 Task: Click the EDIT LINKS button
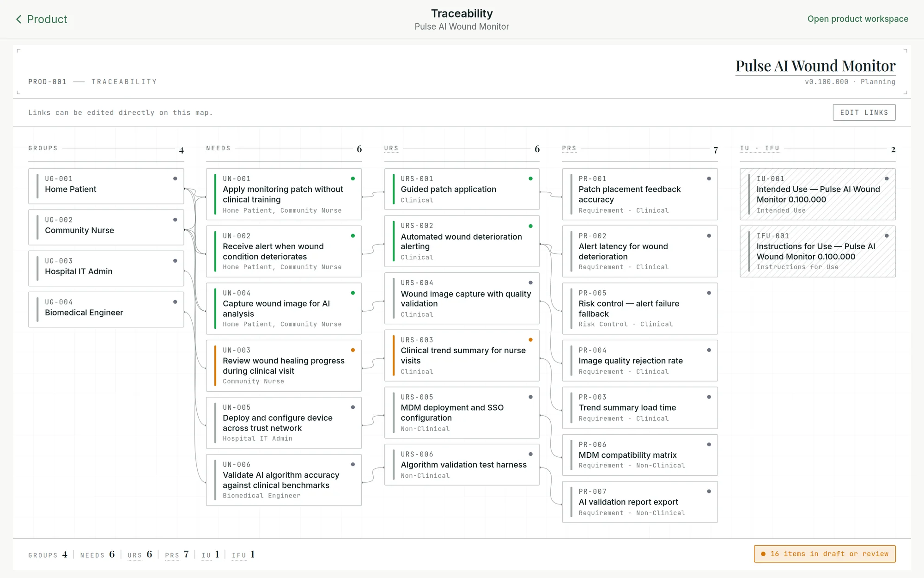[864, 112]
